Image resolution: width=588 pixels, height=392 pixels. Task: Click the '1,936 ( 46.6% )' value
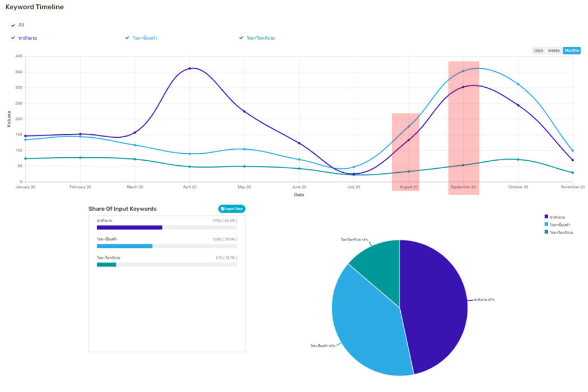click(x=225, y=221)
